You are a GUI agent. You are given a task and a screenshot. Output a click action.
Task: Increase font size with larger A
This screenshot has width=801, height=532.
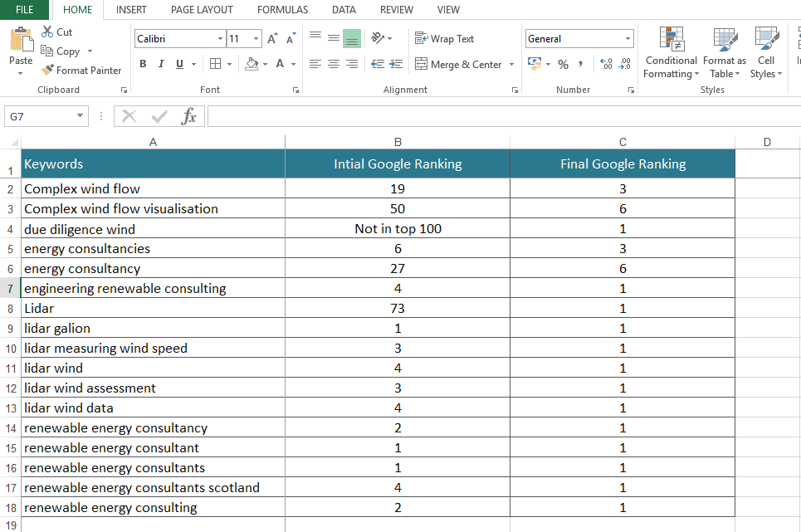click(x=272, y=39)
